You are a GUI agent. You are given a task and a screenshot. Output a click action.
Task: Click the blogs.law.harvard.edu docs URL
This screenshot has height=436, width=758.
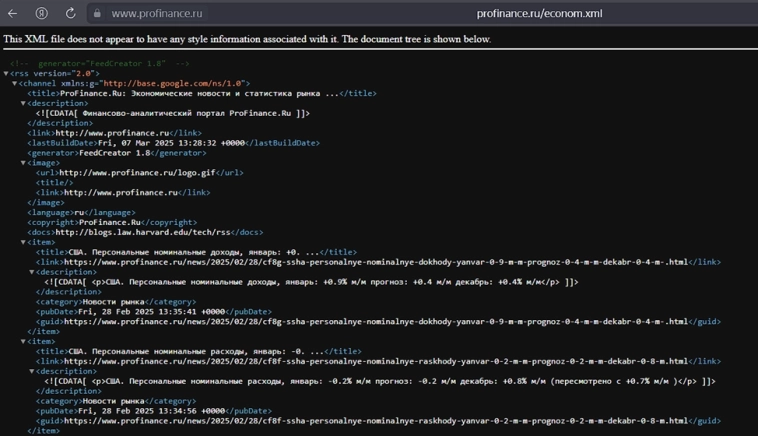(143, 232)
